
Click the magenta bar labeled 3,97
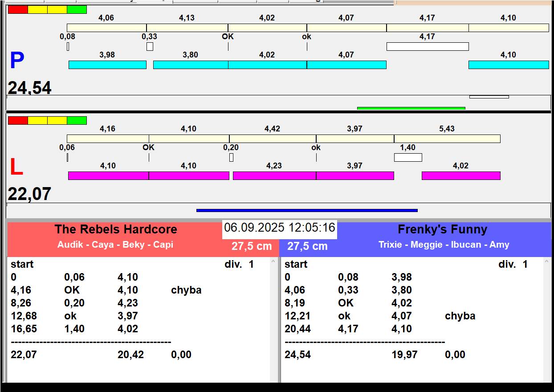point(355,176)
